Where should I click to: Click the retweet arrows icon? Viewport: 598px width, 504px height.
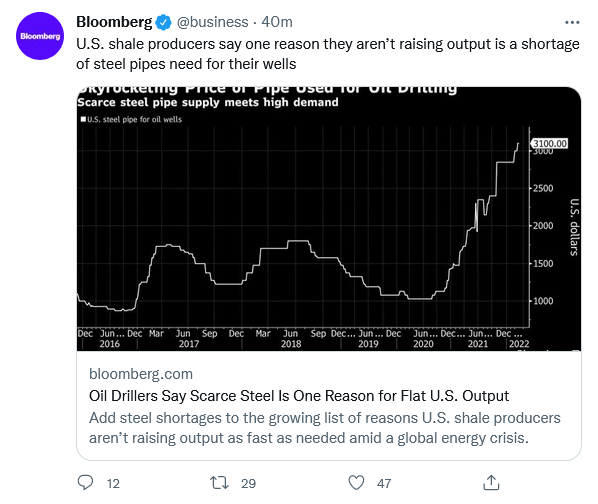coord(220,483)
